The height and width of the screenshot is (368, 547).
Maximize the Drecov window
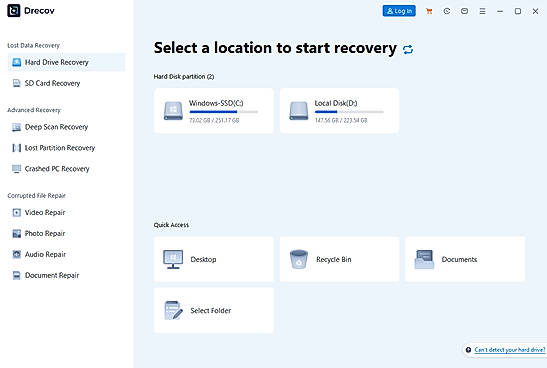pyautogui.click(x=518, y=11)
